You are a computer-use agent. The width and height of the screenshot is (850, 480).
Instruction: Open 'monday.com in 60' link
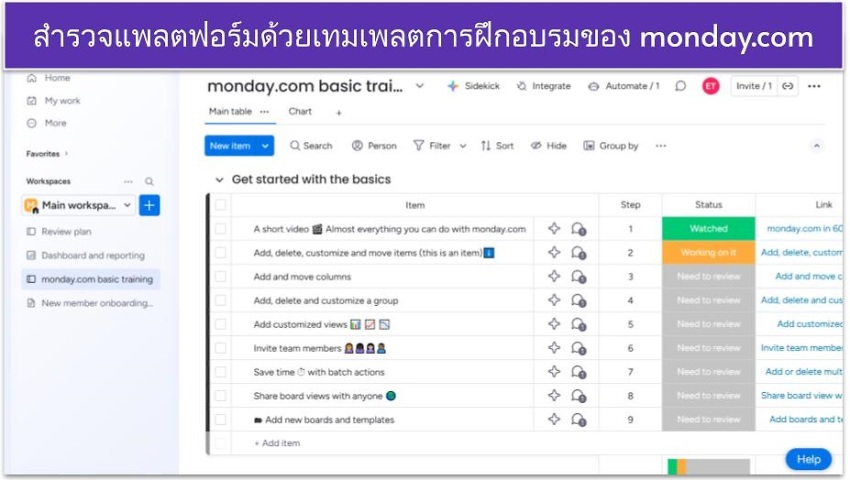point(804,229)
